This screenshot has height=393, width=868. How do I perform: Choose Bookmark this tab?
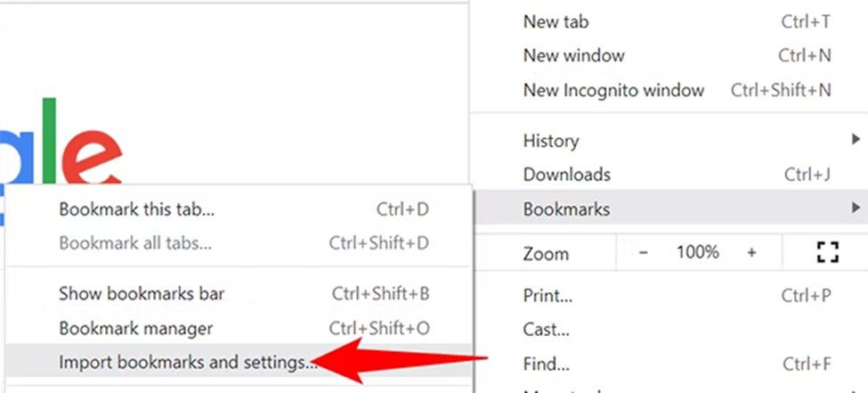pos(136,210)
